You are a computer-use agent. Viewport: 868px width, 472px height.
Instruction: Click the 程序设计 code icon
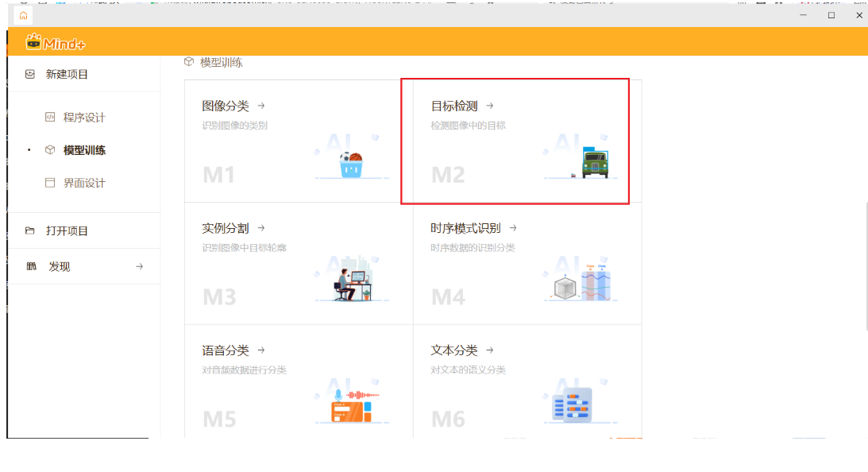pyautogui.click(x=50, y=118)
